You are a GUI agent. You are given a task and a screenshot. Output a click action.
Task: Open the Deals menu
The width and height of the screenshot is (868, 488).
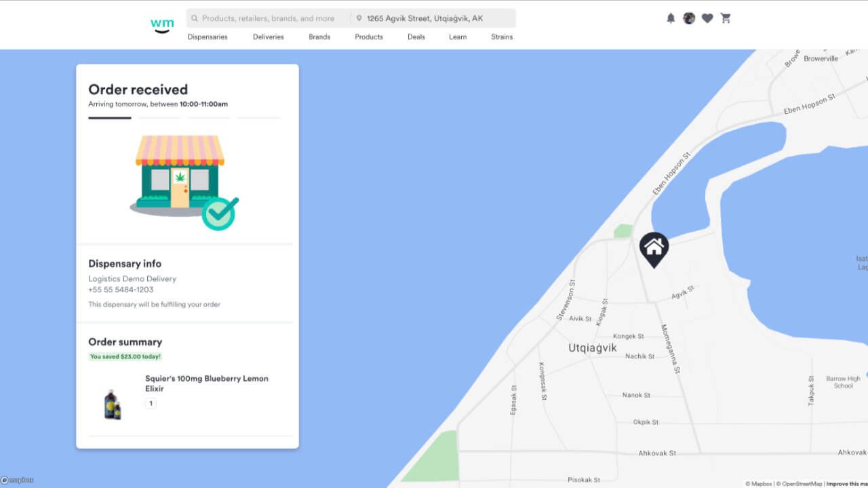coord(416,37)
